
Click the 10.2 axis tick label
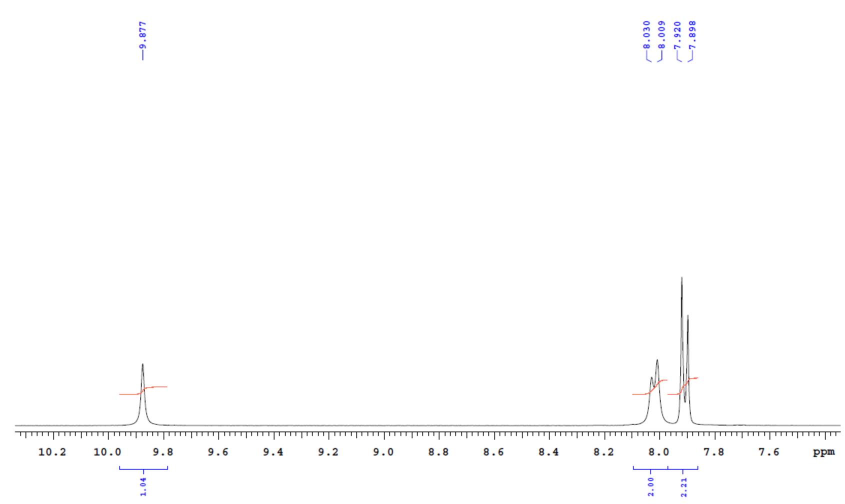(52, 452)
